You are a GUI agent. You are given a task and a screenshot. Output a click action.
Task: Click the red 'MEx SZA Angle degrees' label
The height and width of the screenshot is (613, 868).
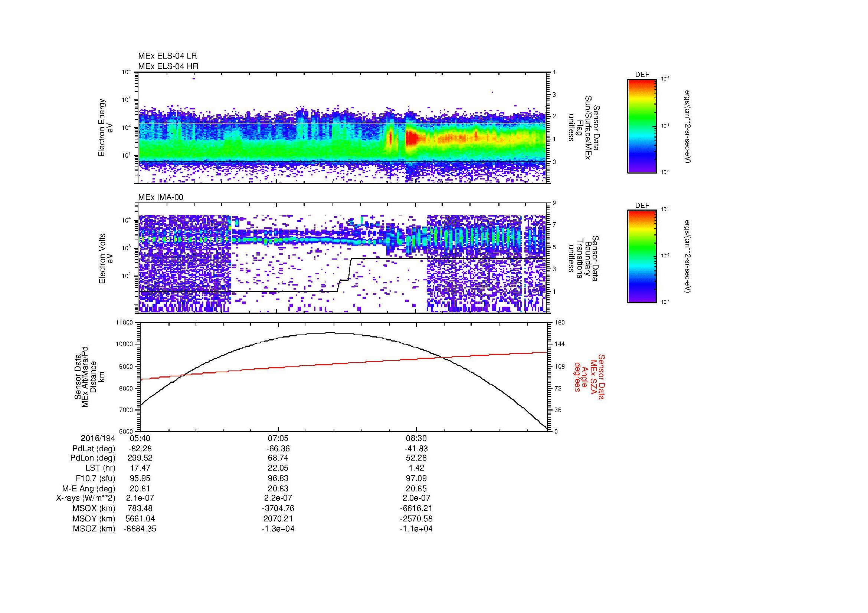pyautogui.click(x=589, y=376)
